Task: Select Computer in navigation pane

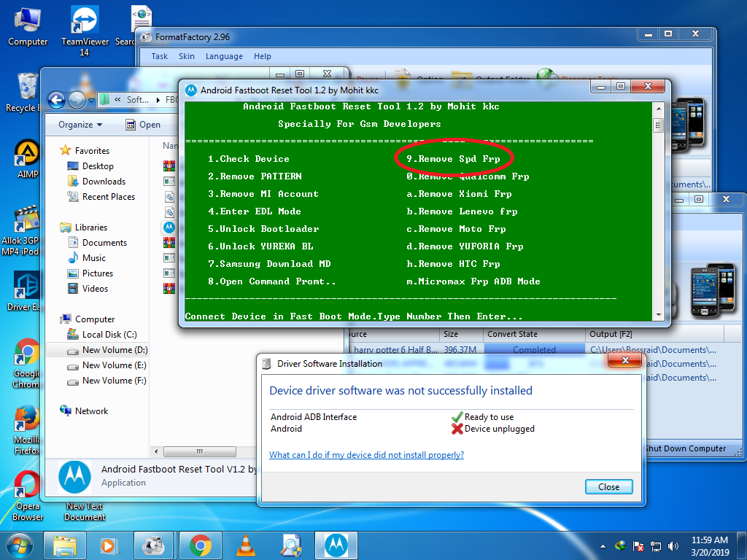Action: click(x=88, y=319)
